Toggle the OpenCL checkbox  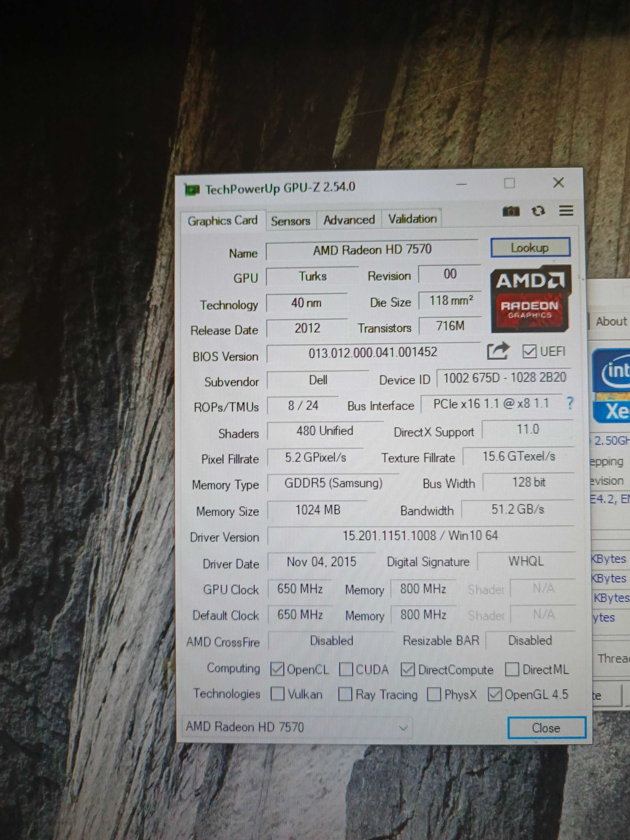coord(277,669)
